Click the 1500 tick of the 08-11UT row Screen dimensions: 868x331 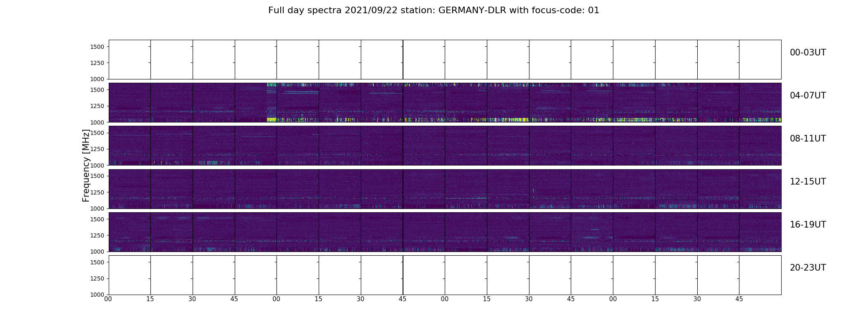(x=97, y=133)
